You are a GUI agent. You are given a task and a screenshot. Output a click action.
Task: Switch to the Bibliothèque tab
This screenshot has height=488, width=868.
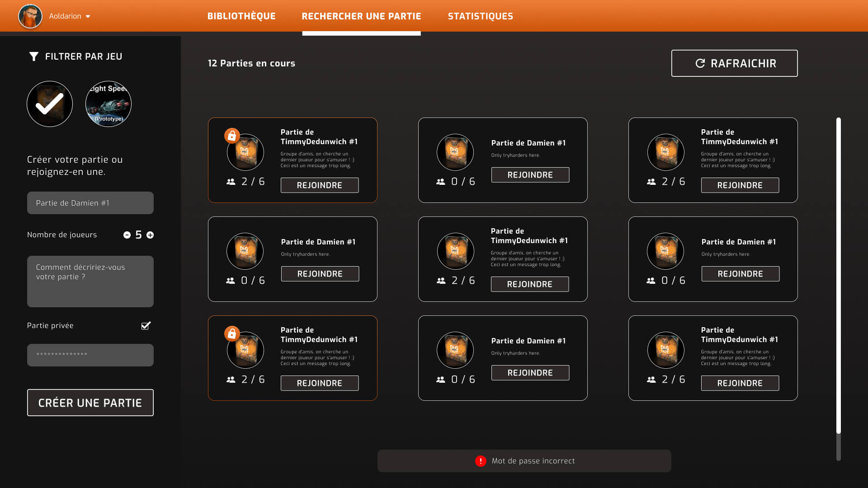[x=241, y=16]
